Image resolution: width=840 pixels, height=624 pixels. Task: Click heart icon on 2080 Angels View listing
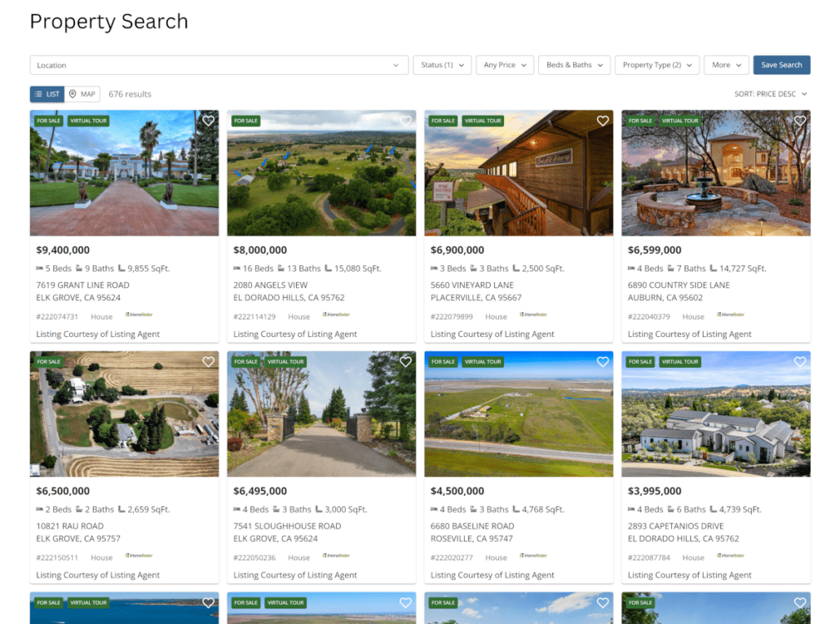[x=405, y=121]
